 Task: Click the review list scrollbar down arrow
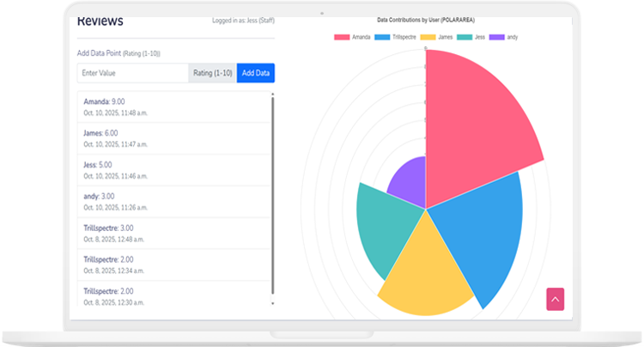[x=273, y=303]
